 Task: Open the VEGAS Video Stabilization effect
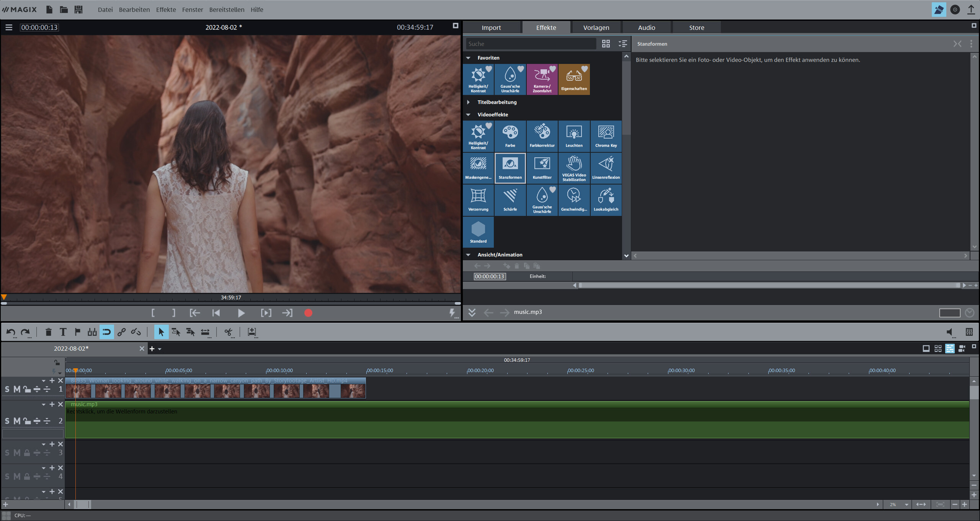click(574, 168)
